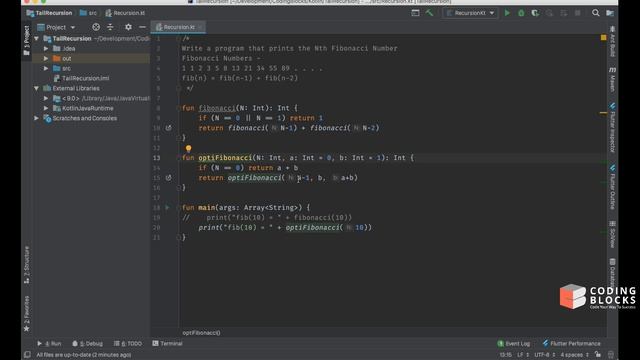The image size is (640, 360).
Task: Open the Flutter Outline side tab
Action: coord(612,187)
